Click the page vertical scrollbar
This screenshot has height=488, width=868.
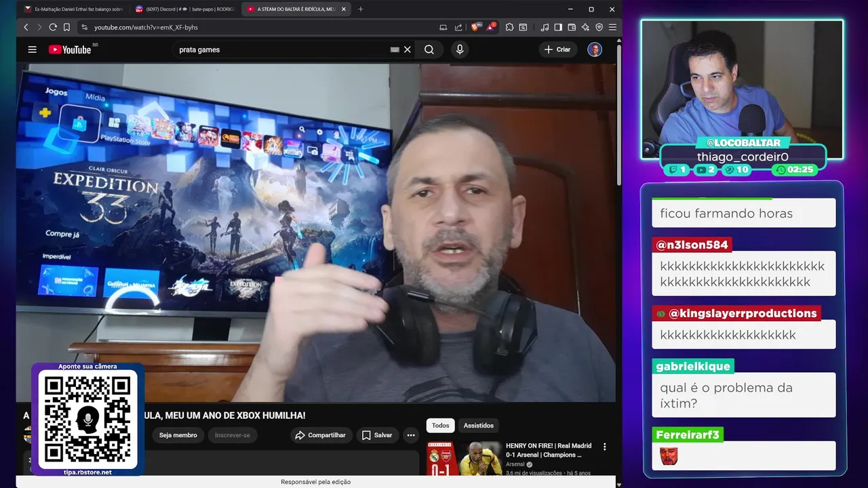click(618, 115)
